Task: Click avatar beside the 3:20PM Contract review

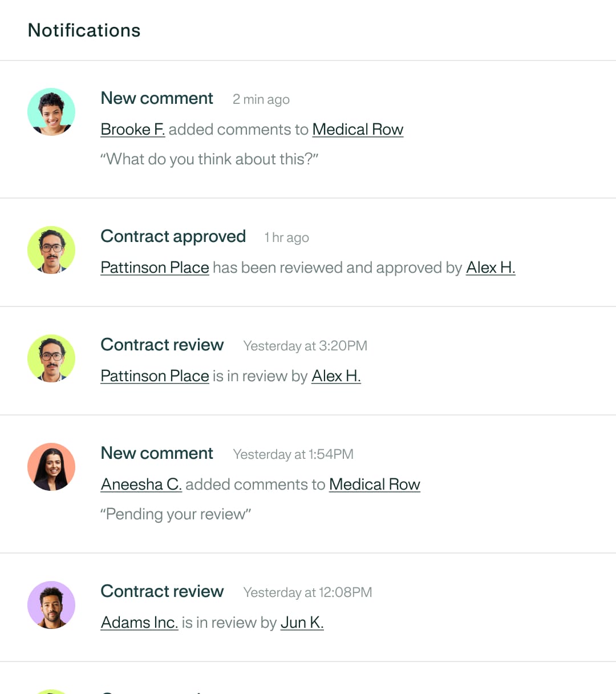Action: point(51,358)
